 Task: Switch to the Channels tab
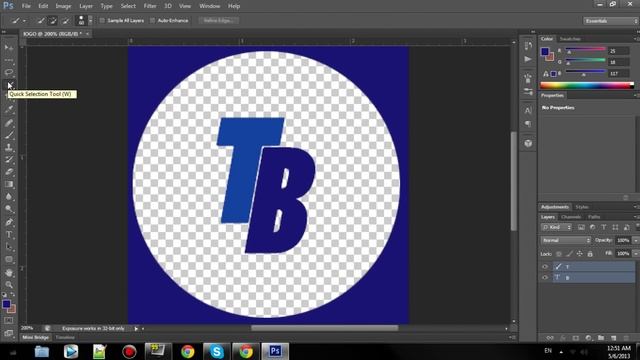571,217
